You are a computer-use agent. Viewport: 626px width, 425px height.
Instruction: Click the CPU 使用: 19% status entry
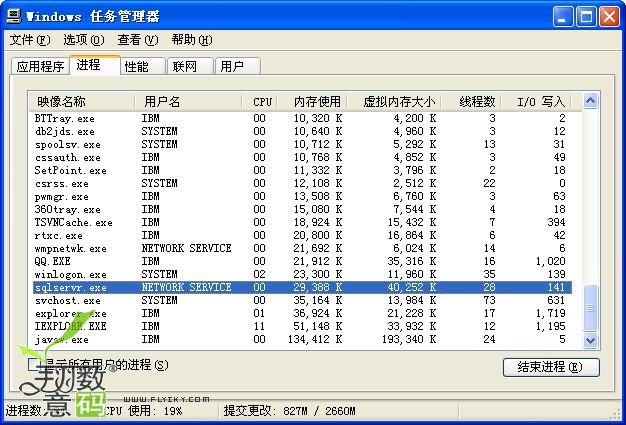(145, 411)
